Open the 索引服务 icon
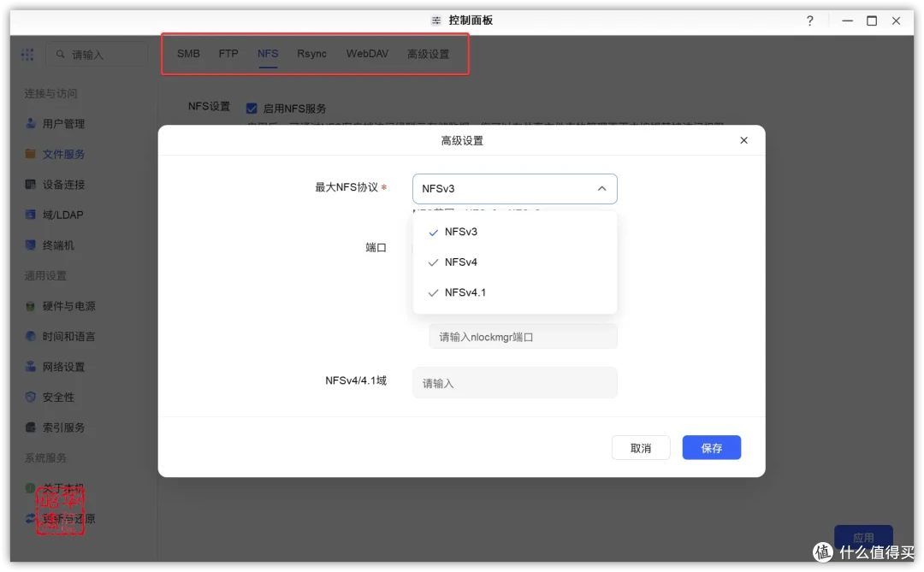 (x=31, y=428)
